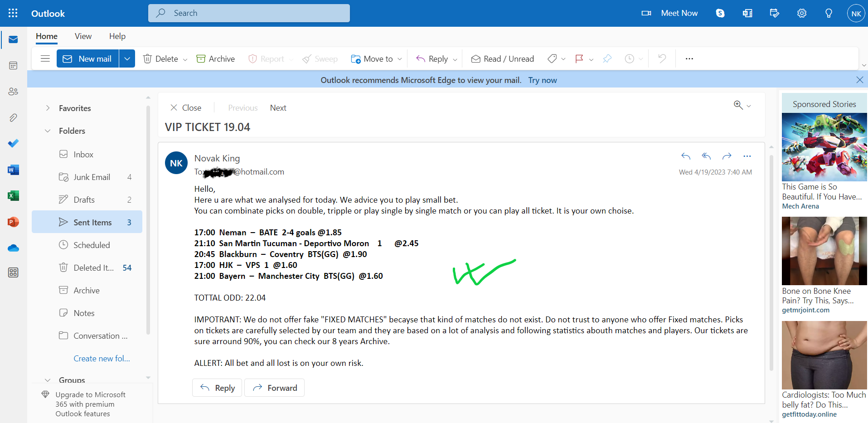Expand the Move to dropdown arrow
Screen dimensions: 868x423
(400, 59)
